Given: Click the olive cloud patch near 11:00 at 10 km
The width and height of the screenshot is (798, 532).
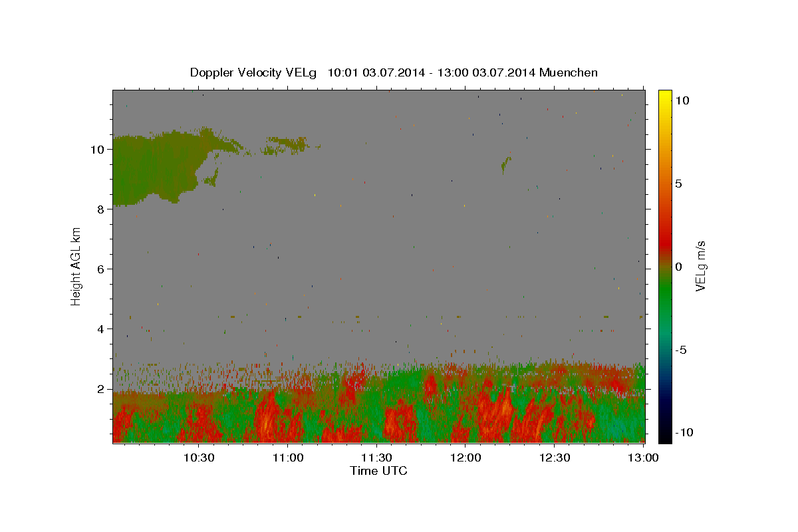Looking at the screenshot, I should click(286, 144).
